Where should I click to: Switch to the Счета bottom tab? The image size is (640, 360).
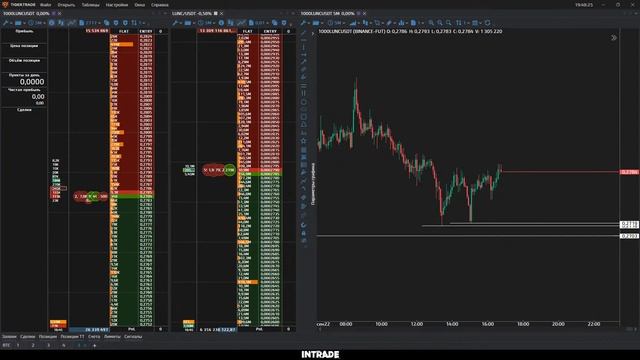coord(94,337)
